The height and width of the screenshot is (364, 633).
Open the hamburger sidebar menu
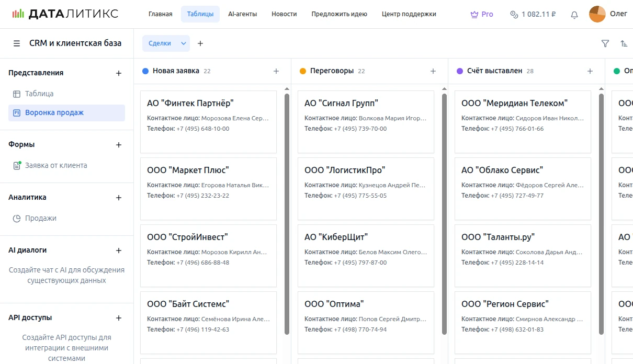(17, 43)
